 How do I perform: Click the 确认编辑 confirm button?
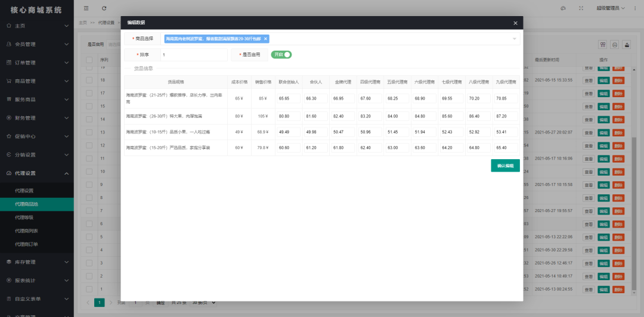[505, 166]
